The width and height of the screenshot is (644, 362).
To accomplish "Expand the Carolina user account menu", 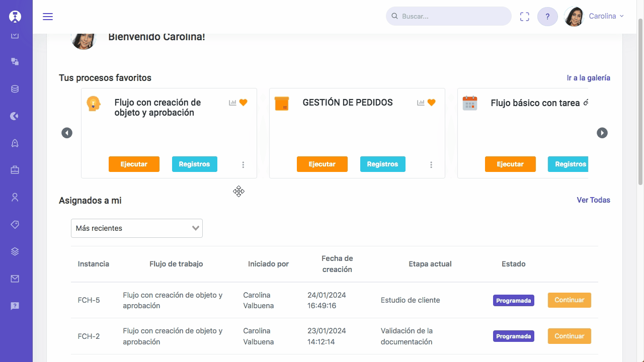I will tap(606, 16).
